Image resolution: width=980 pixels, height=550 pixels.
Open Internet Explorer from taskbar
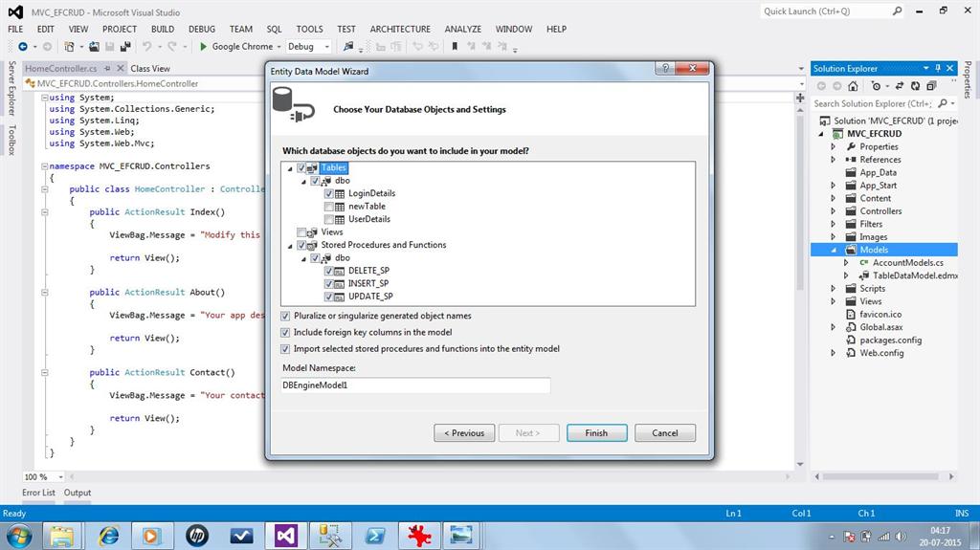pyautogui.click(x=109, y=536)
